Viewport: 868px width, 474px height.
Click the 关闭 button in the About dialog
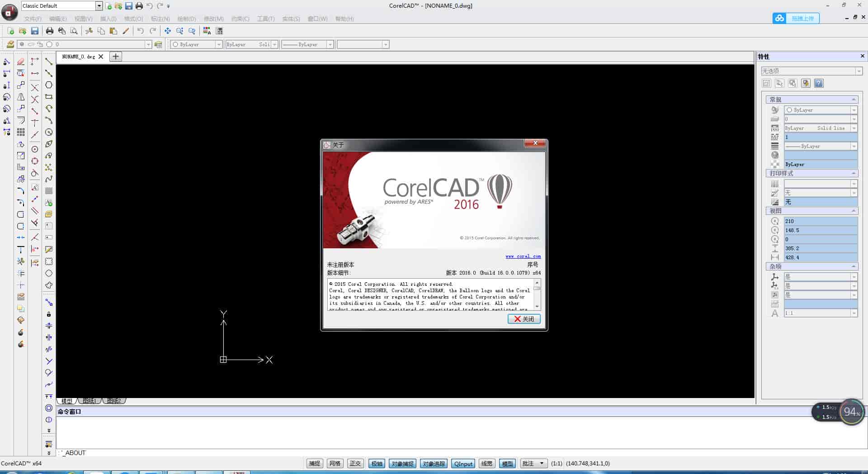click(524, 319)
